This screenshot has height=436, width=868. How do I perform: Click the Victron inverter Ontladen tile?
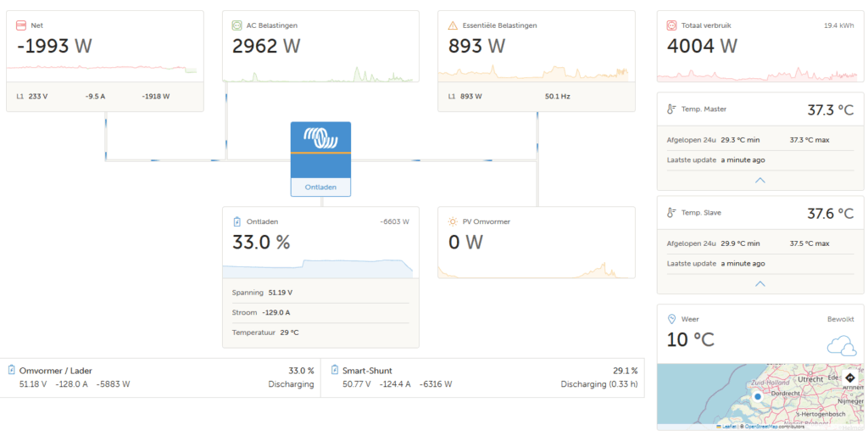(320, 159)
